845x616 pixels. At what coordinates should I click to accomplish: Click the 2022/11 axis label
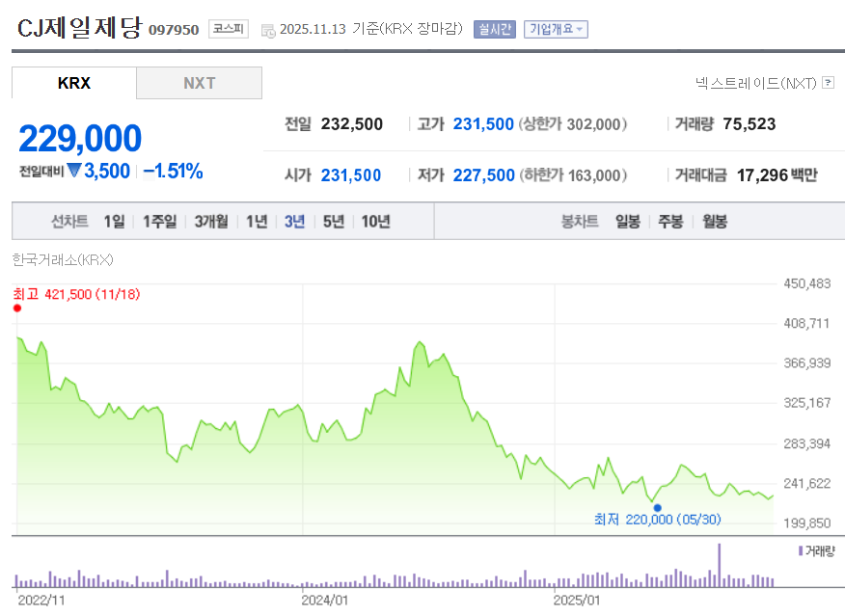click(41, 601)
